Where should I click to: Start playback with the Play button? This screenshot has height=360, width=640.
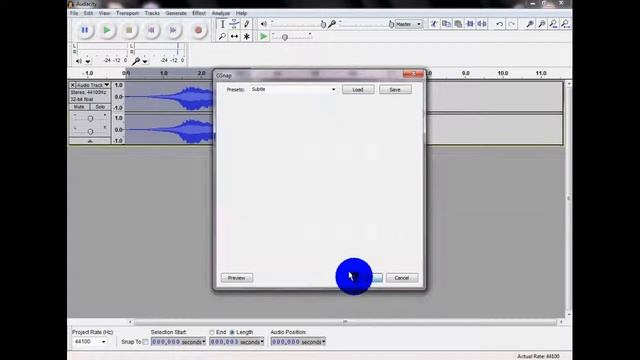click(107, 30)
